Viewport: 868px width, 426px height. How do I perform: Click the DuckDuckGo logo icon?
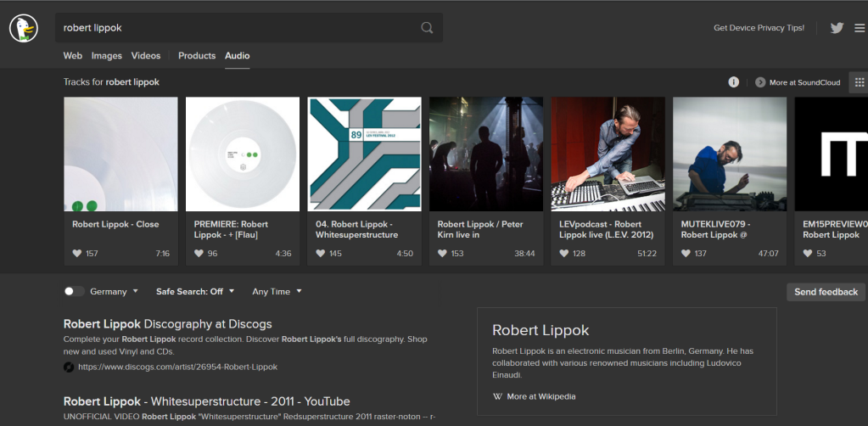[25, 28]
